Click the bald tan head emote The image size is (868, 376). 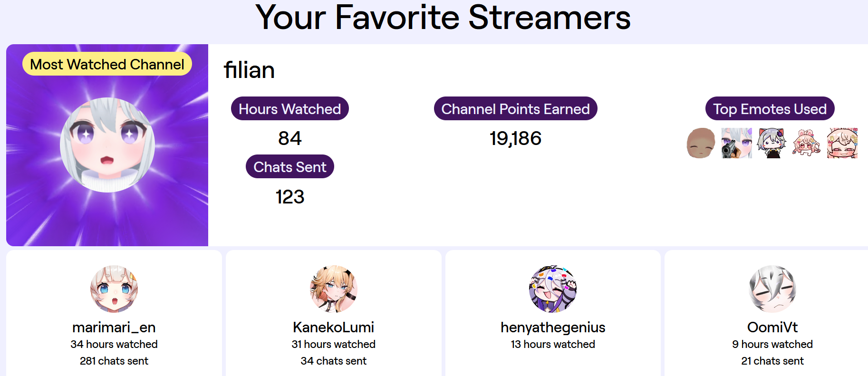tap(701, 143)
